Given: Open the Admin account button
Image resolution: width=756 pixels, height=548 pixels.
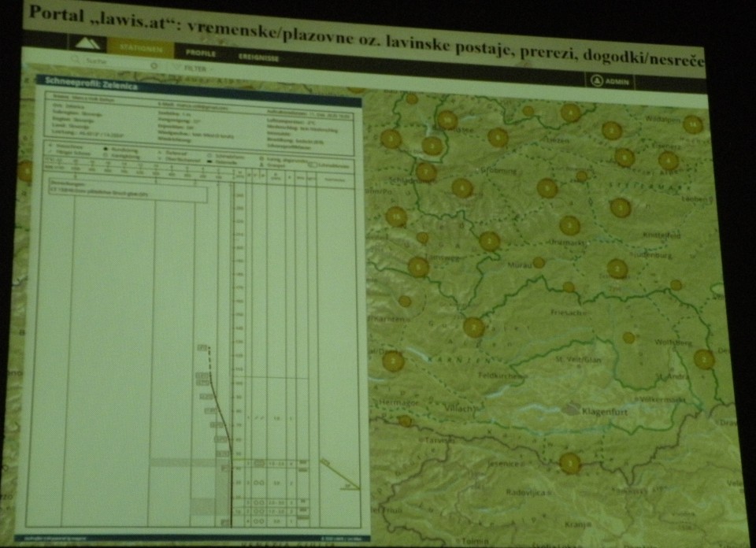Looking at the screenshot, I should [x=610, y=81].
